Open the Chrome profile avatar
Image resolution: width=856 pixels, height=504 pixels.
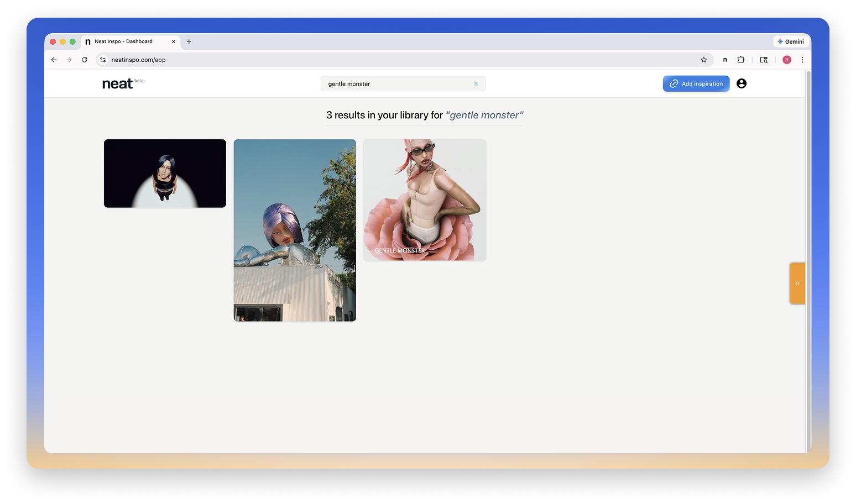(x=787, y=60)
